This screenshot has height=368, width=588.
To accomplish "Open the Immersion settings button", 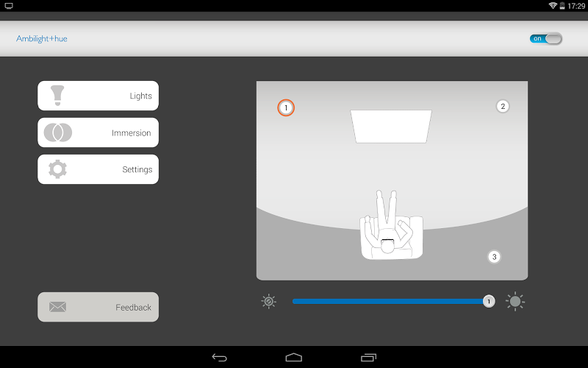I will [98, 132].
